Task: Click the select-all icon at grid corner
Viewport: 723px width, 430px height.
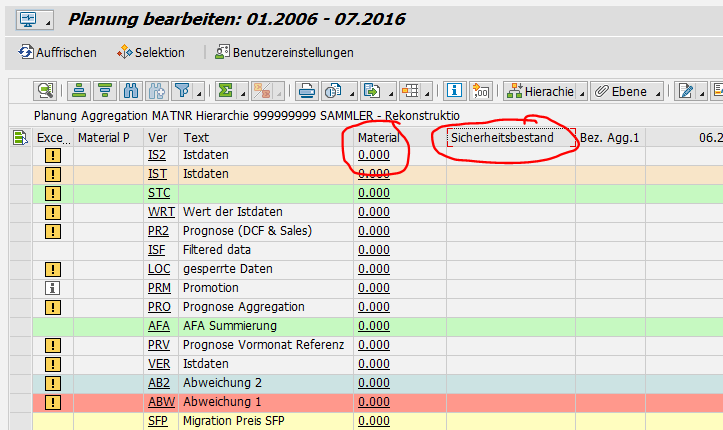Action: tap(19, 137)
